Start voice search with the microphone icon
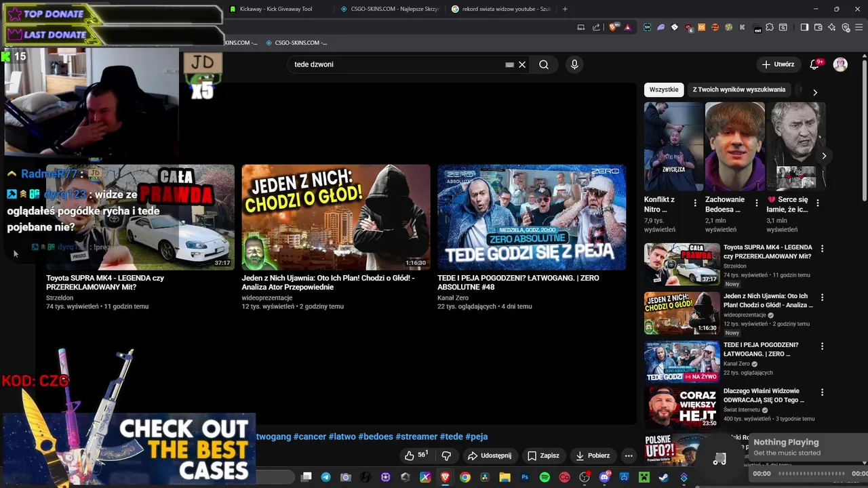This screenshot has width=868, height=488. [x=574, y=64]
